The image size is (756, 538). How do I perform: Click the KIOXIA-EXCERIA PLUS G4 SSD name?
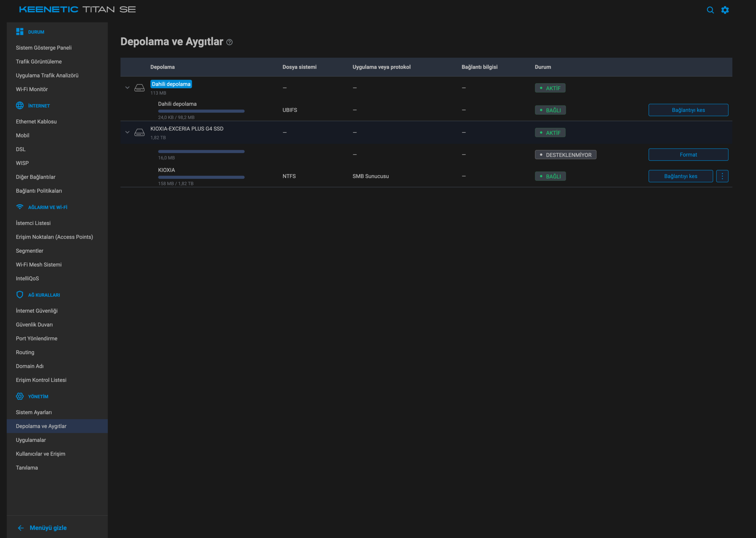click(x=187, y=129)
